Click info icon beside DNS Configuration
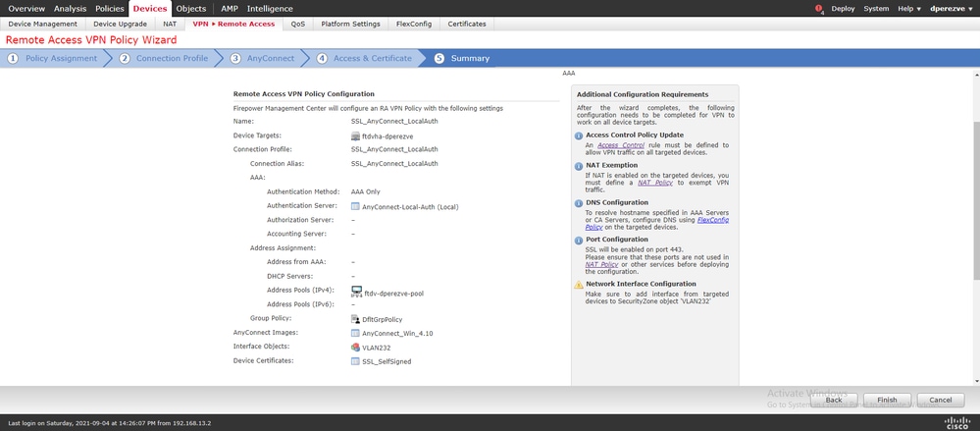 pos(579,203)
